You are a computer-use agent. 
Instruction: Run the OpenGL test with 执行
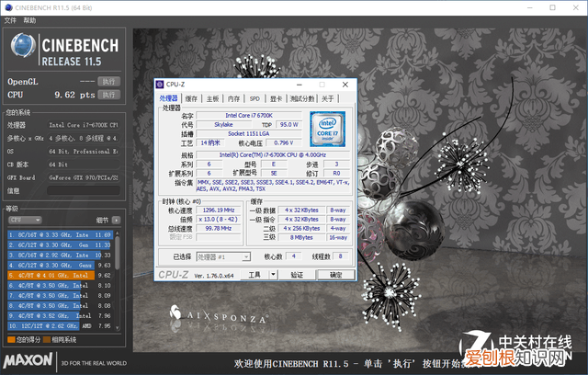coord(109,82)
